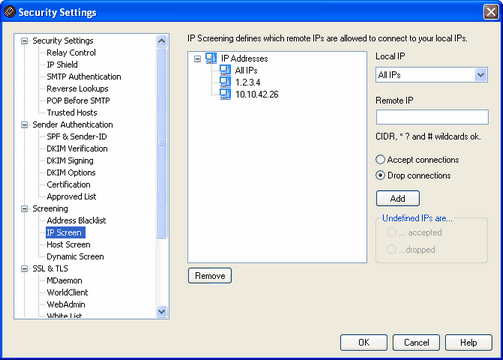Open IP Shield settings
Screen dimensions: 503x360
pos(62,65)
